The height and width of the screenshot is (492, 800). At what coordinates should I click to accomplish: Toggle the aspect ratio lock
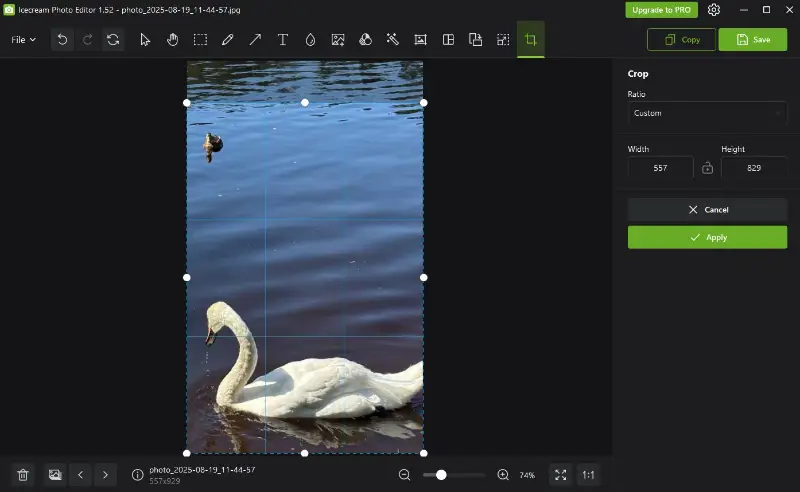click(707, 168)
